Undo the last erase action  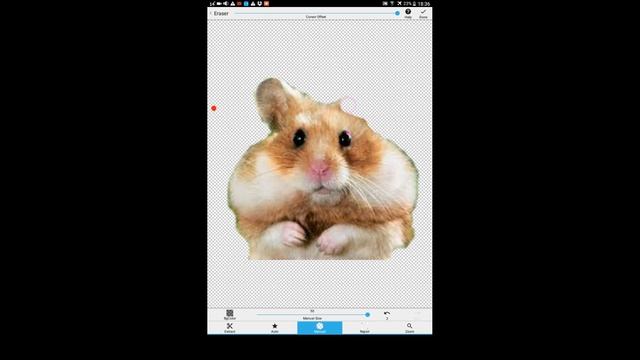pos(387,315)
